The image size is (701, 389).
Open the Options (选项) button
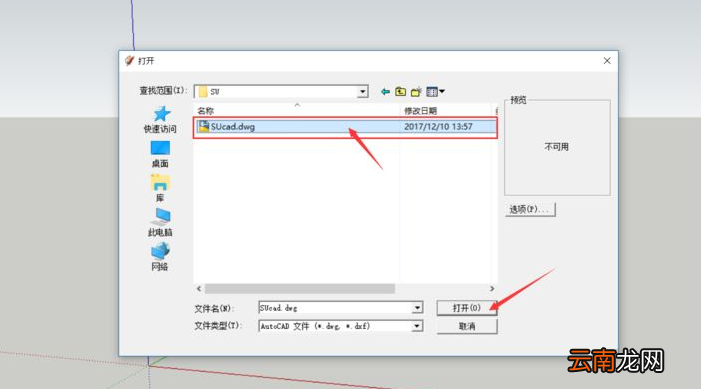click(530, 209)
